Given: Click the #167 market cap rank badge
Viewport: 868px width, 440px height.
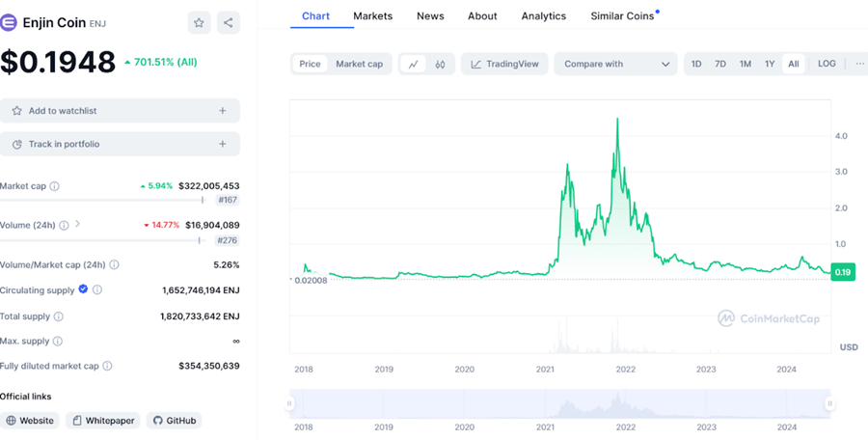Looking at the screenshot, I should pyautogui.click(x=228, y=200).
